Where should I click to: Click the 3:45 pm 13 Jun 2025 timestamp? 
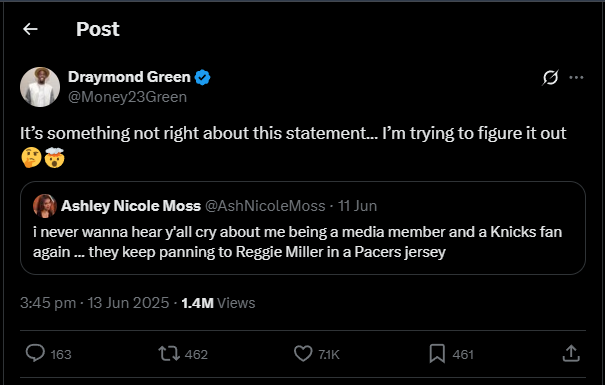(x=95, y=303)
